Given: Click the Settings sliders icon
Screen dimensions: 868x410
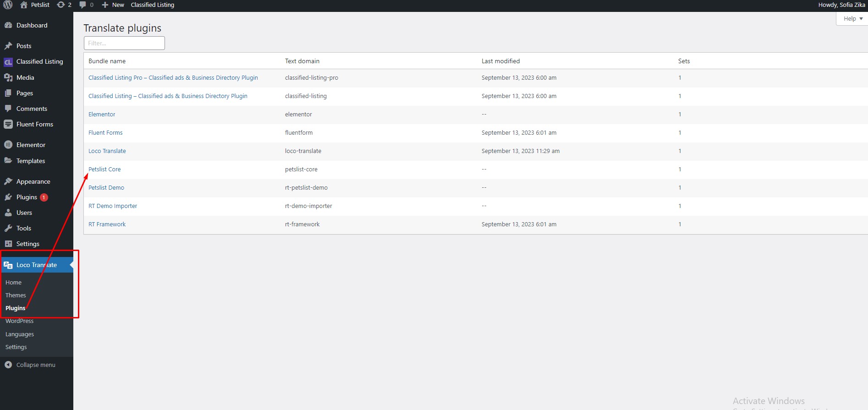Looking at the screenshot, I should tap(8, 244).
